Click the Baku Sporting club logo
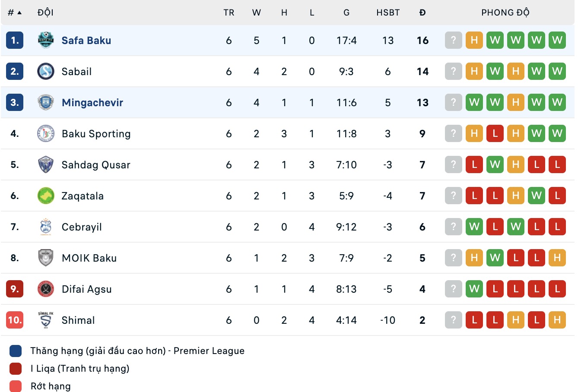Viewport: 578px width, 392px height. [x=46, y=133]
